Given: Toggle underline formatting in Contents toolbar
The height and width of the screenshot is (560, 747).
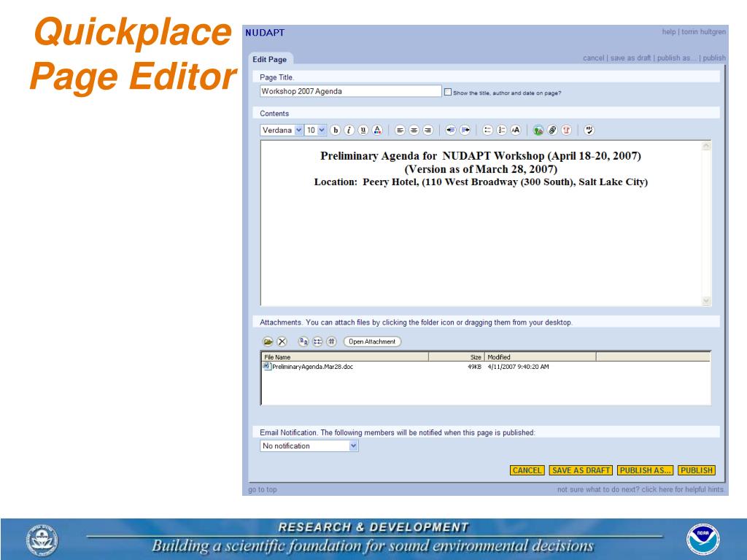Looking at the screenshot, I should click(x=363, y=130).
